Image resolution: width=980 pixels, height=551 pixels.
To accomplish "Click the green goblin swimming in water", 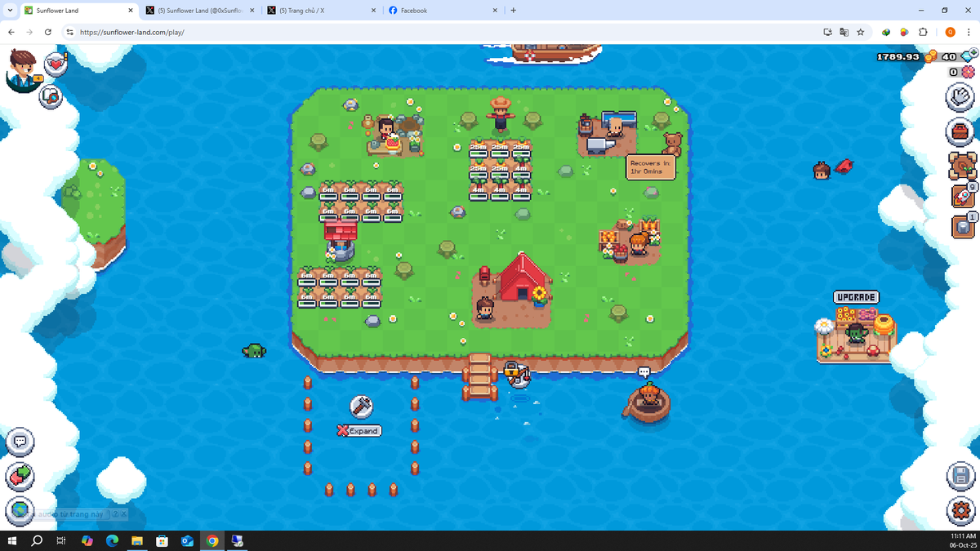I will click(x=254, y=351).
